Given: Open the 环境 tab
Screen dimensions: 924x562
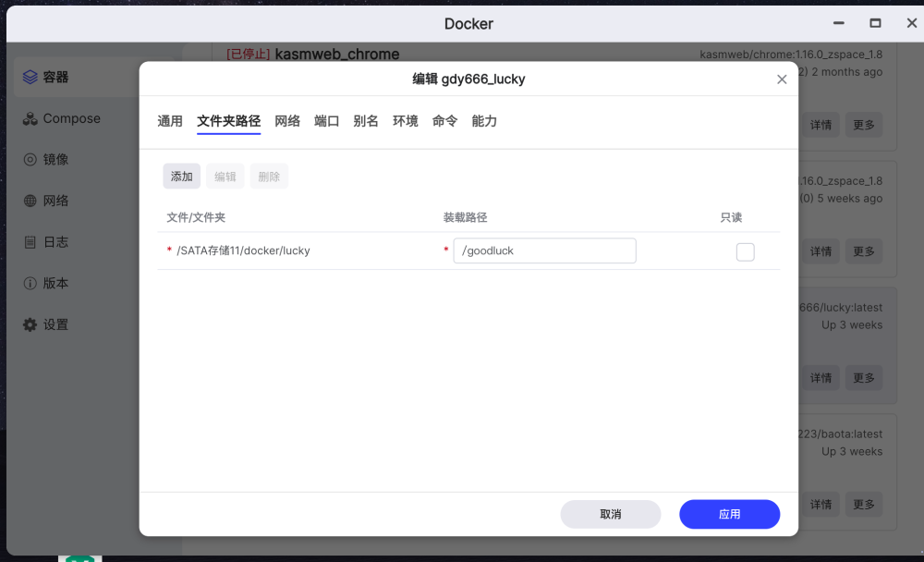Looking at the screenshot, I should [x=406, y=121].
